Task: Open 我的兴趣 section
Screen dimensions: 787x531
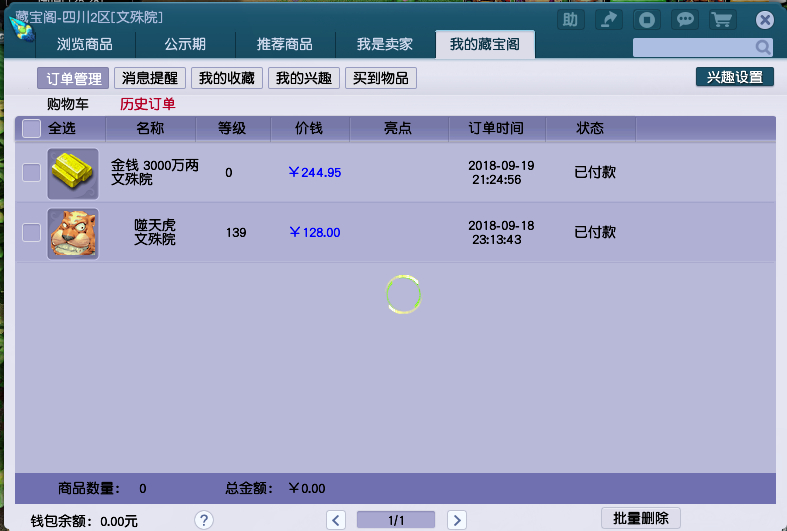Action: (x=304, y=78)
